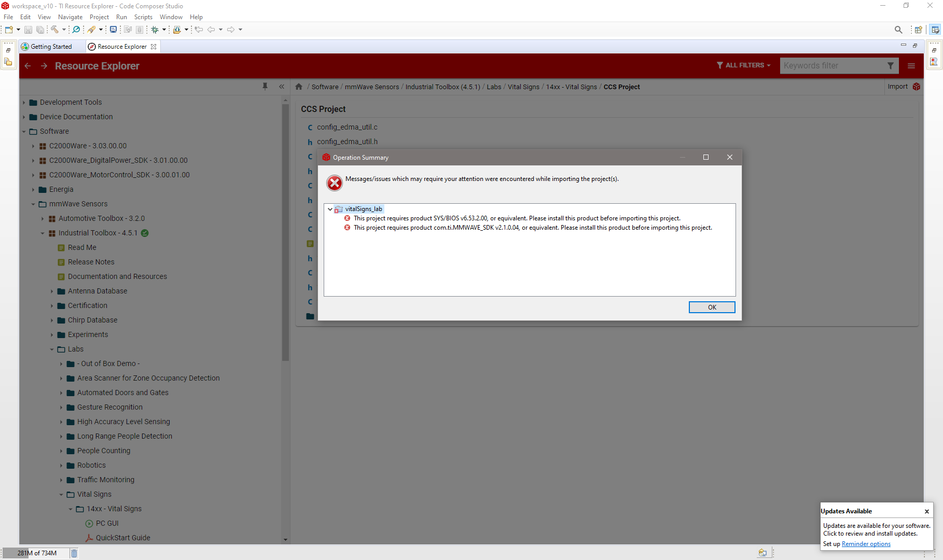This screenshot has height=560, width=943.
Task: Select the active perspective icon in top-right corner
Action: 935,30
